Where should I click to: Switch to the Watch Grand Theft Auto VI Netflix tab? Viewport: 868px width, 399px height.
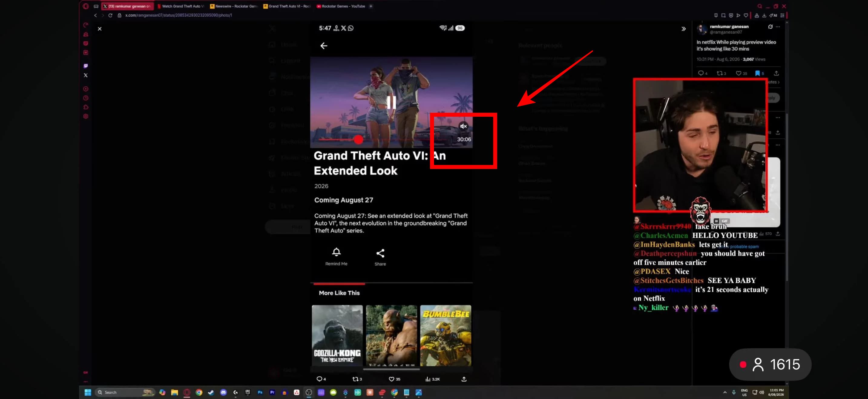tap(181, 6)
